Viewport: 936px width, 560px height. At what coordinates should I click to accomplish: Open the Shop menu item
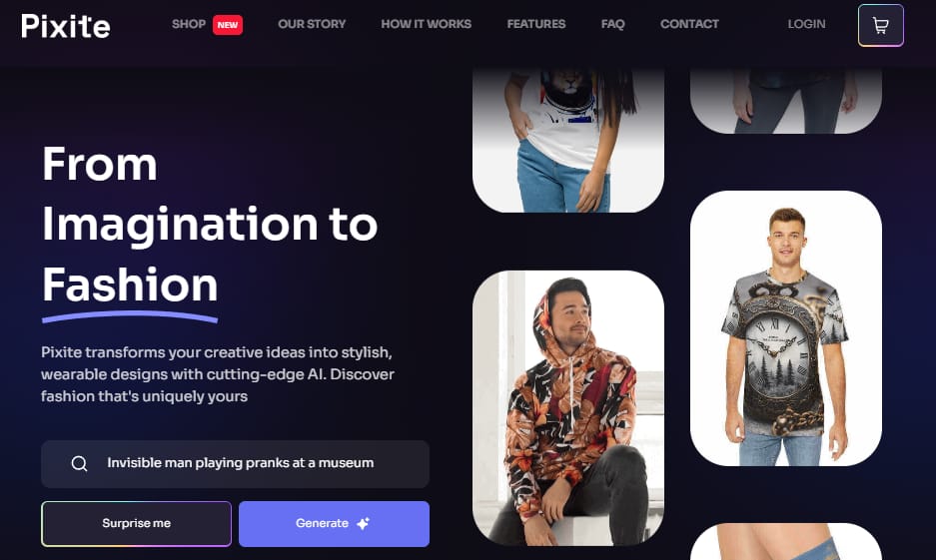(189, 24)
